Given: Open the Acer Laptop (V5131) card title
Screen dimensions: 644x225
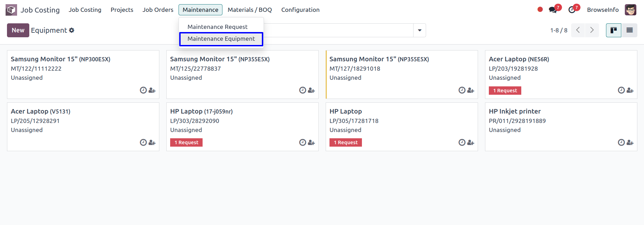Looking at the screenshot, I should click(x=40, y=111).
